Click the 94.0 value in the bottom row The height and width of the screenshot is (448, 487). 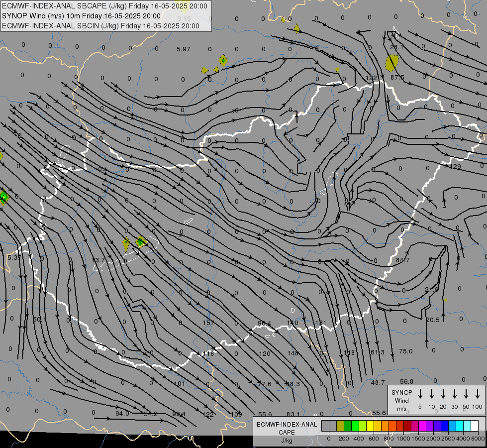[x=122, y=414]
